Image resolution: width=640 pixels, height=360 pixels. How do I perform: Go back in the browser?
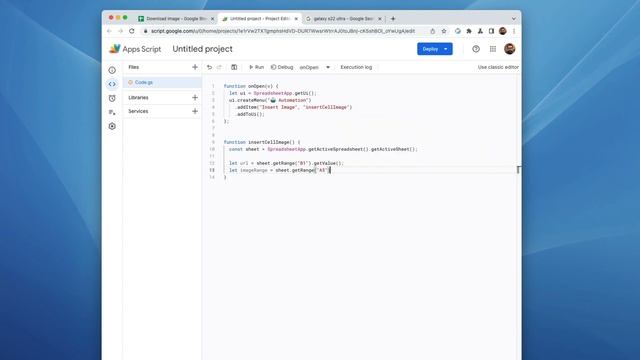(109, 31)
